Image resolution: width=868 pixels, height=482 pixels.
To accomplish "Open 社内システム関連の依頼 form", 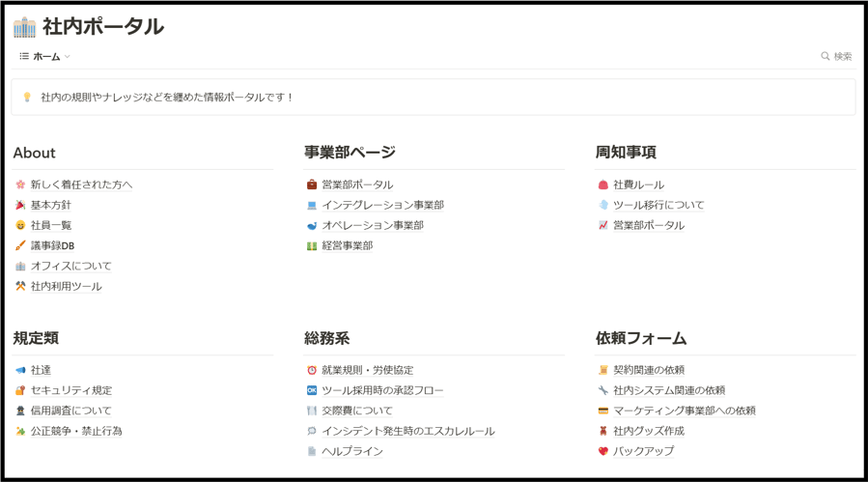I will (x=669, y=390).
